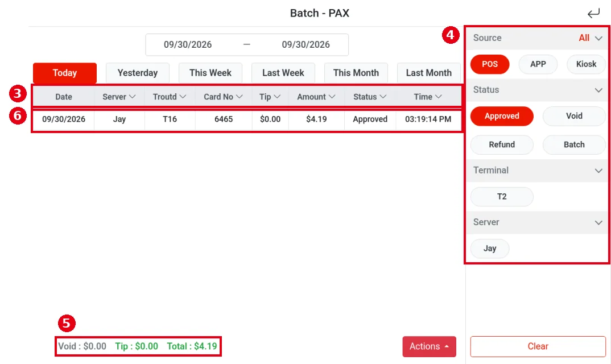Click the 03:19:14 PM time cell
This screenshot has height=364, width=611.
428,119
